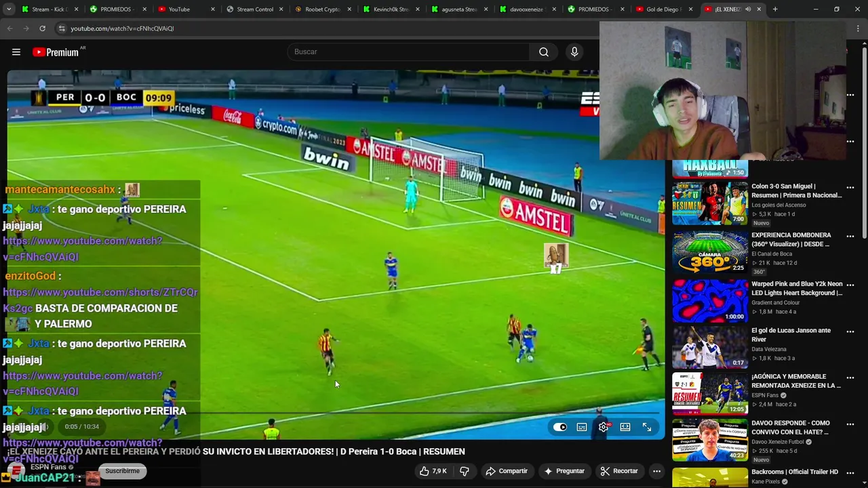This screenshot has width=868, height=488.
Task: Open the Warped Pink and Blue thumbnail
Action: tap(710, 300)
